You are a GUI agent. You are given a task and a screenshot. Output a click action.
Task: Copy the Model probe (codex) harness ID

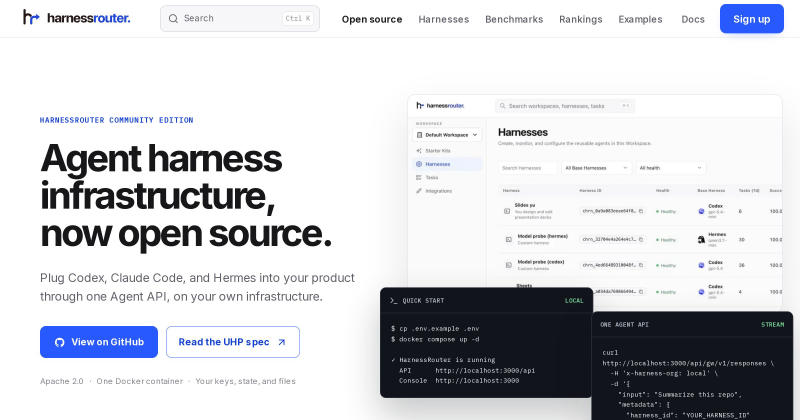coord(641,265)
